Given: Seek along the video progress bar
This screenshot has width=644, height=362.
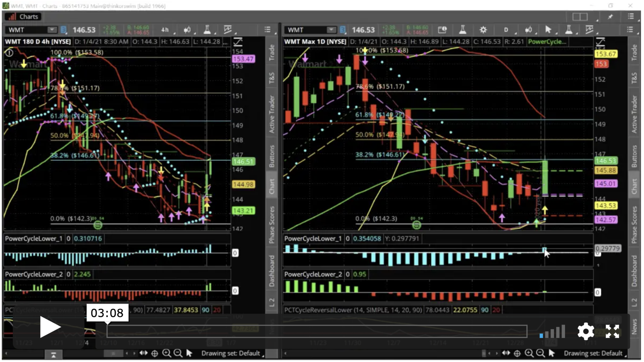Looking at the screenshot, I should point(317,331).
